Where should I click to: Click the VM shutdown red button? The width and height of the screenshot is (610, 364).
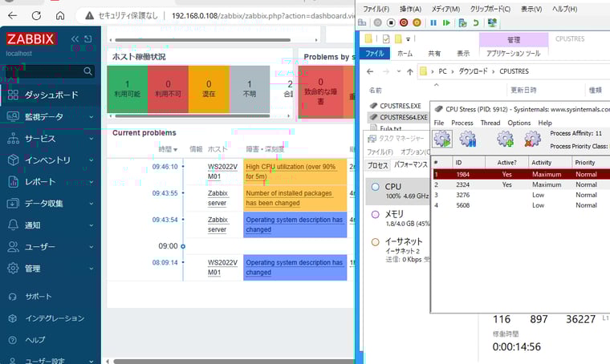(404, 23)
